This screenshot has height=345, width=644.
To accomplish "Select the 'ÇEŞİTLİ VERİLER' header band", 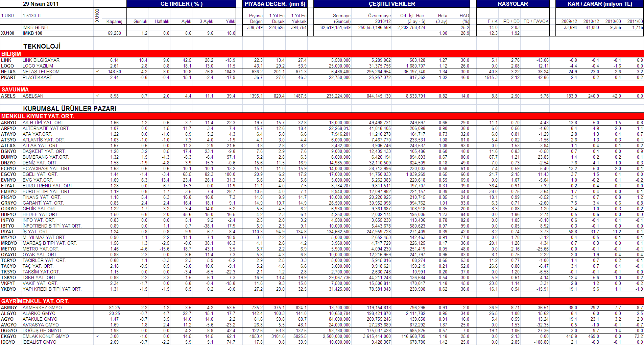I will point(392,4).
